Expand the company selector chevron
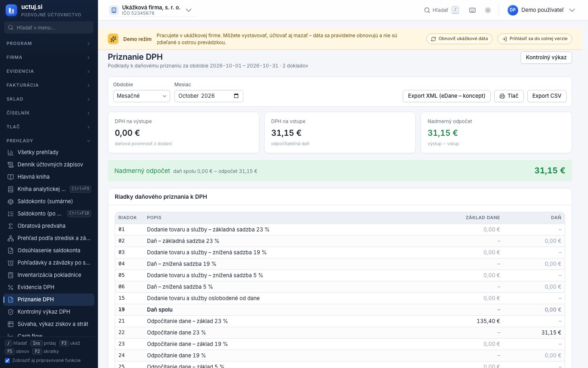The height and width of the screenshot is (368, 588). tap(189, 10)
